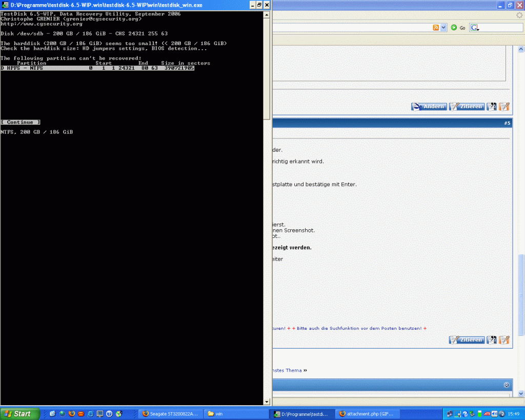Click the Zitieren button in post #5
Screen dimensions: 525x420
467,340
